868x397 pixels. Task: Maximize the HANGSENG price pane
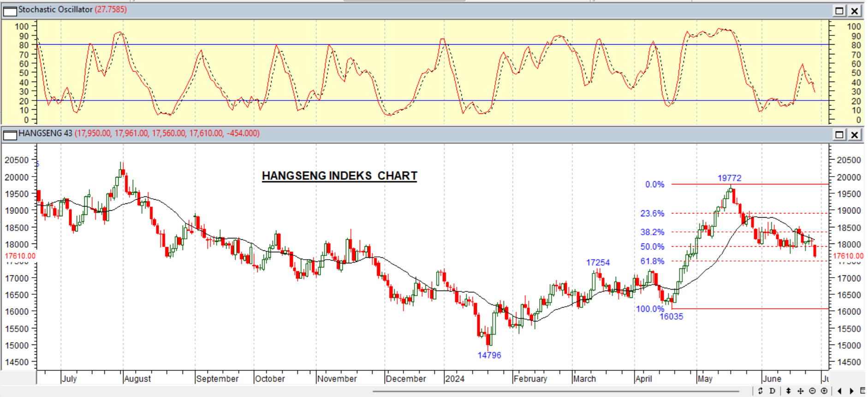point(839,135)
